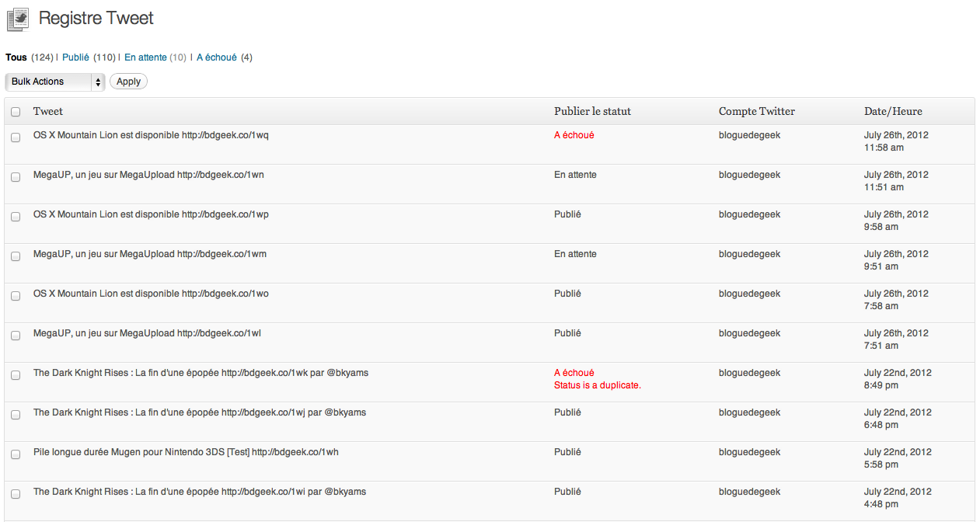980x522 pixels.
Task: Select MegaUP tweet text ending 1wl
Action: (x=147, y=333)
